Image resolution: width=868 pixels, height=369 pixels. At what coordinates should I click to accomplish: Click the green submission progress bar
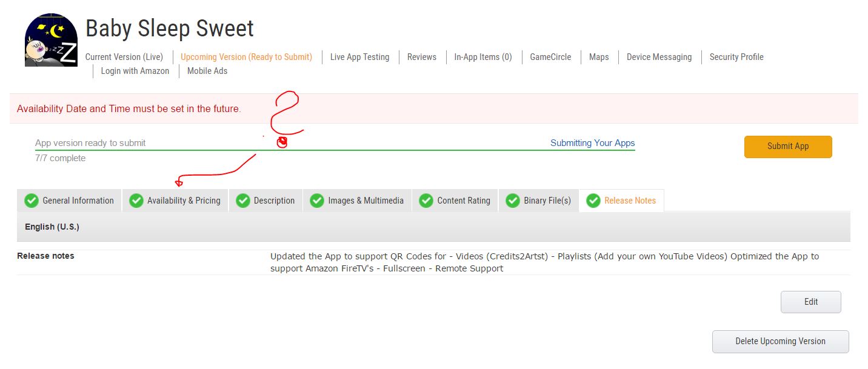point(335,150)
